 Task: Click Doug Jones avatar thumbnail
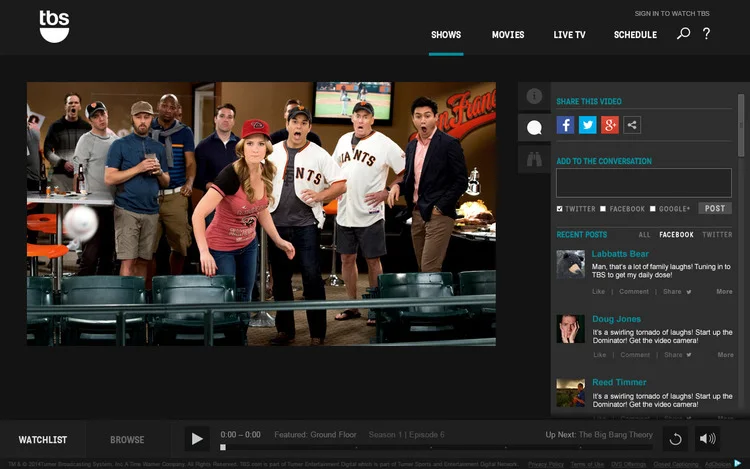point(570,328)
